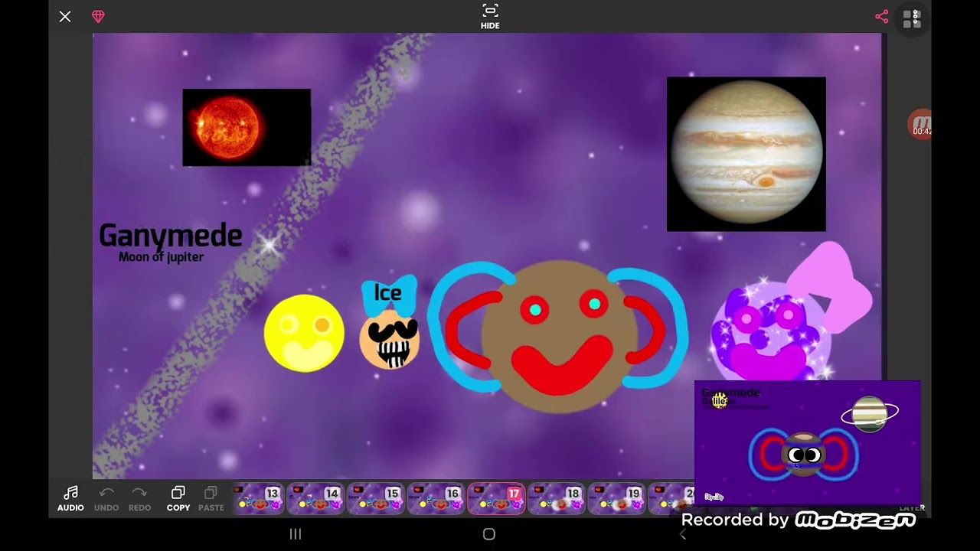Click the COPY frame button
The width and height of the screenshot is (980, 551).
pyautogui.click(x=178, y=498)
